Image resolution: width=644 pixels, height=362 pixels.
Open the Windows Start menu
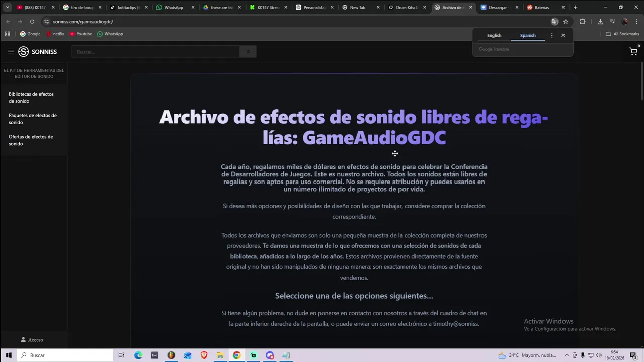(x=9, y=355)
